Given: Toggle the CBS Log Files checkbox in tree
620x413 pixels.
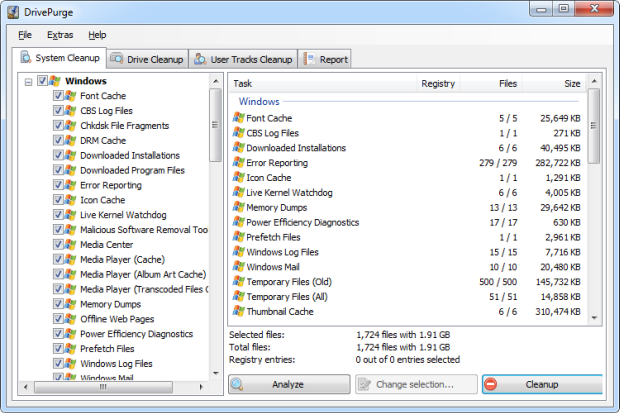Looking at the screenshot, I should (58, 110).
